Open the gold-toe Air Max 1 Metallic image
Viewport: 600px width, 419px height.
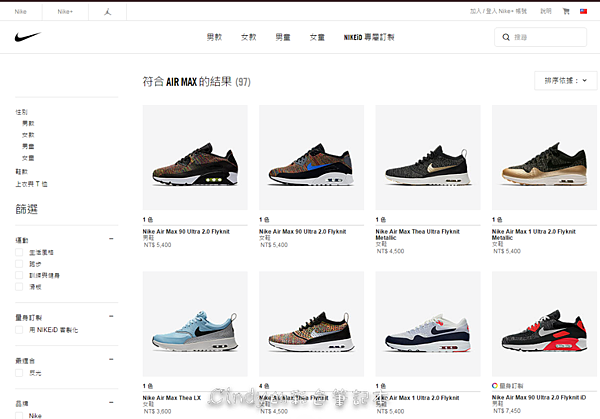tap(544, 157)
